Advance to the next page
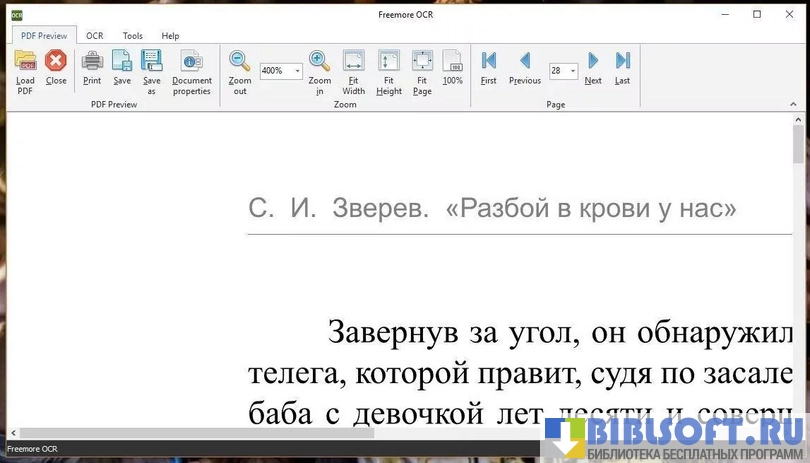The height and width of the screenshot is (463, 810). [x=593, y=62]
